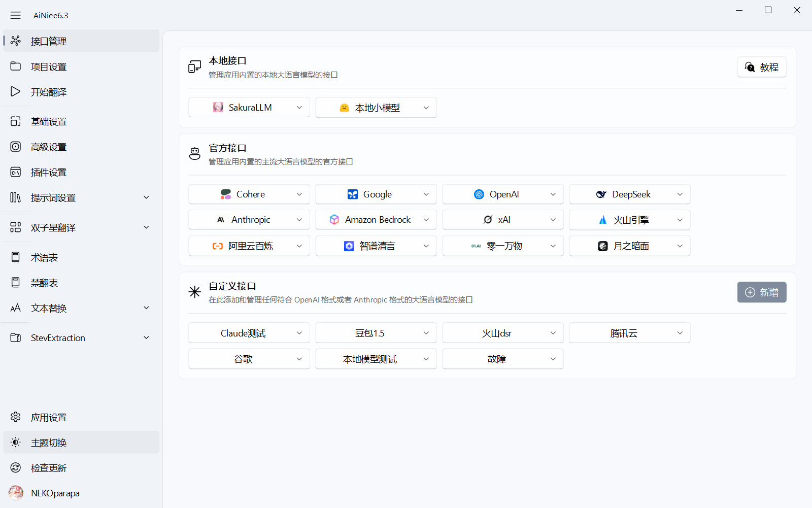The width and height of the screenshot is (812, 508).
Task: Open the SakuraLLM dropdown arrow
Action: (299, 107)
